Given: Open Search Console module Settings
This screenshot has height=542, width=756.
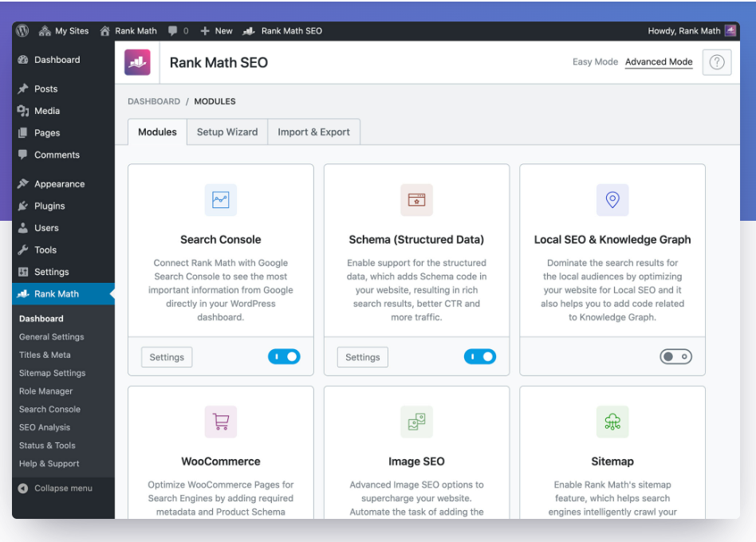Looking at the screenshot, I should click(x=167, y=357).
